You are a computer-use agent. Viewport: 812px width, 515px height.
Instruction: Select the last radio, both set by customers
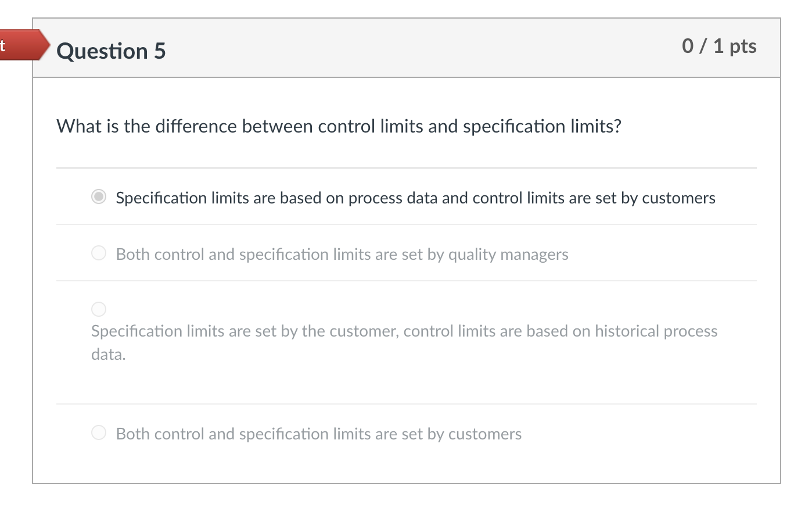(99, 432)
